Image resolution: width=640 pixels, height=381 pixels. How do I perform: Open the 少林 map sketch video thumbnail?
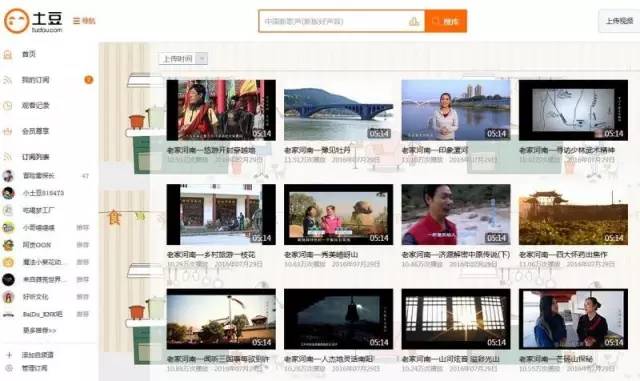tap(573, 110)
